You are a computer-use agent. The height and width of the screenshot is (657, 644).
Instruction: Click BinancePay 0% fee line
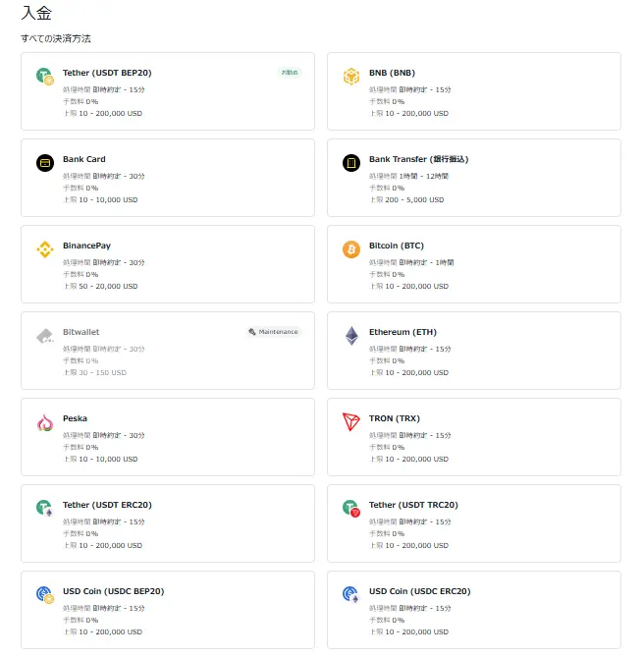pyautogui.click(x=80, y=274)
